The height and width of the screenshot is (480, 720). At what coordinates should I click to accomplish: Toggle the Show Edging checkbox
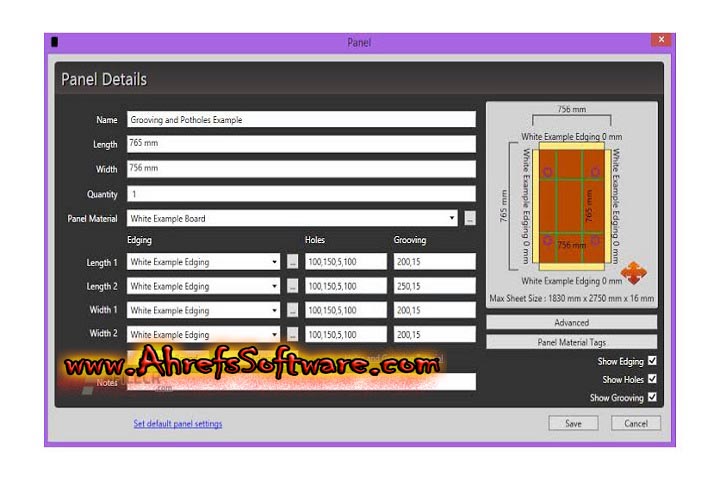[x=652, y=361]
